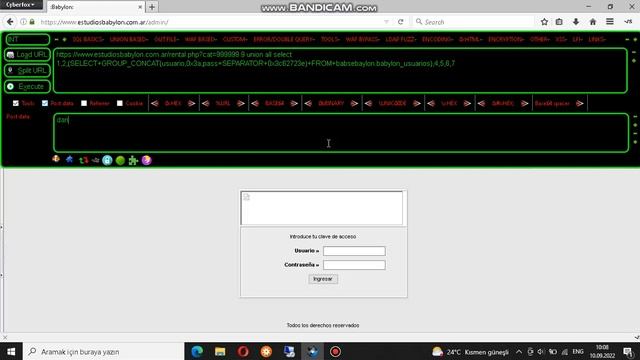The width and height of the screenshot is (640, 360).
Task: Click the cyan padlock icon in HackBar
Action: (107, 160)
